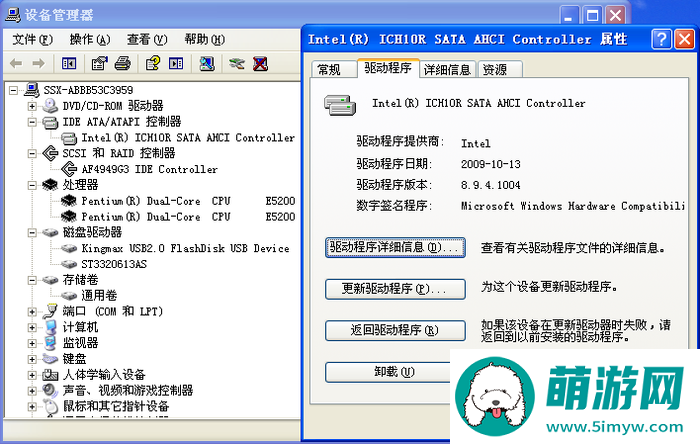Select the first Pentium(R) Dual-Core CPU E5200 entry

click(x=188, y=201)
